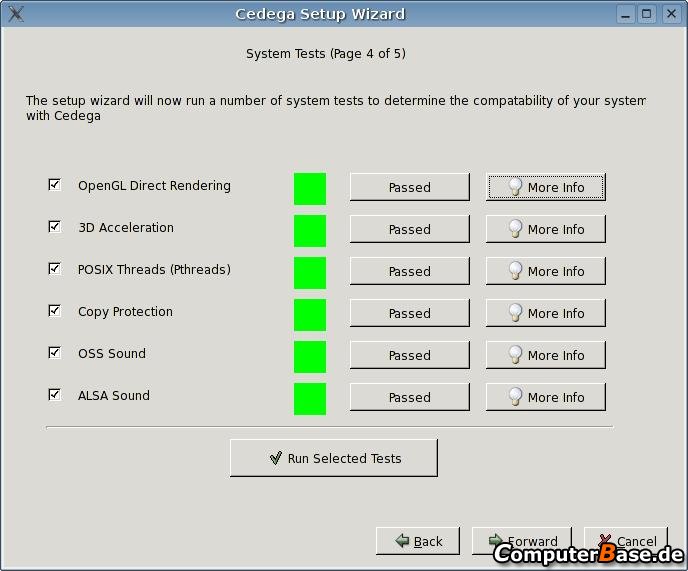688x571 pixels.
Task: Click the green status square for ALSA Sound
Action: point(310,399)
